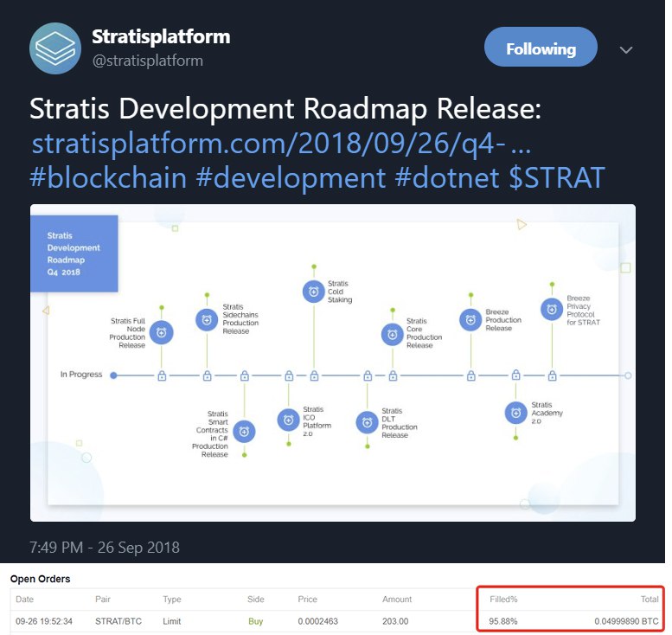Open the stratisplatform.com roadmap link
The height and width of the screenshot is (635, 672).
[282, 143]
